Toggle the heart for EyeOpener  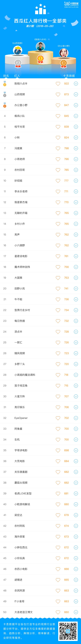pyautogui.click(x=58, y=418)
